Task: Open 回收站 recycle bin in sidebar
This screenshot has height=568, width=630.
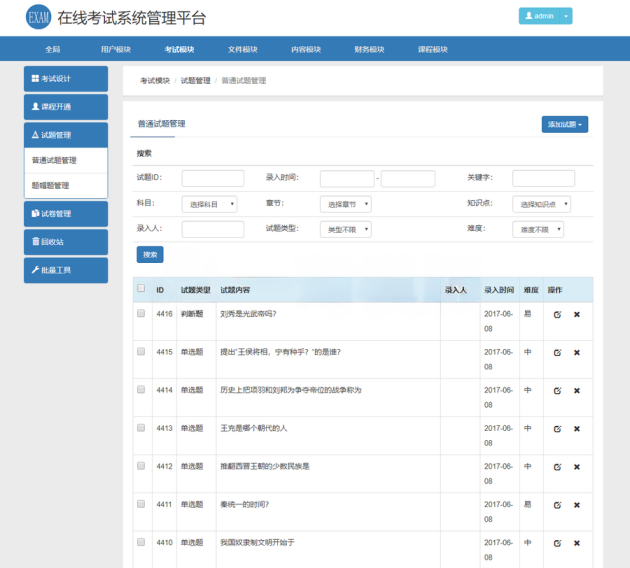Action: 66,242
